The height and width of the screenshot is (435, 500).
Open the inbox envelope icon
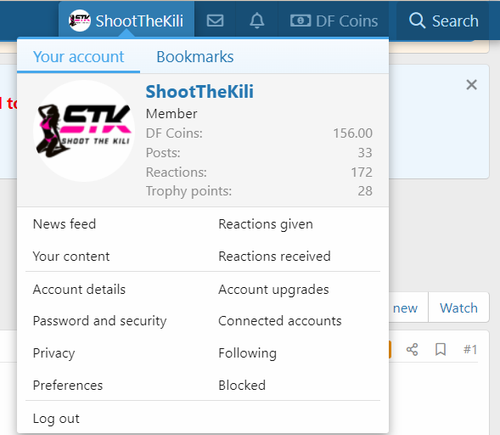(215, 21)
